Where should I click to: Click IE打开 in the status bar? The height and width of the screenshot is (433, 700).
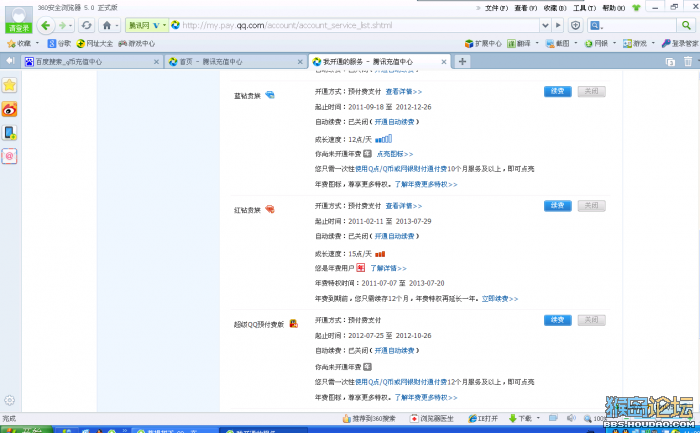coord(483,418)
